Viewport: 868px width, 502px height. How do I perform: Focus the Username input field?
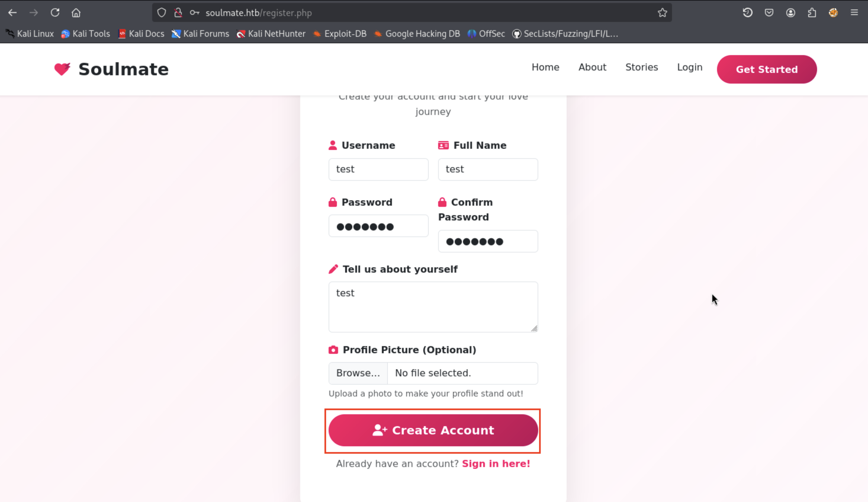(378, 169)
